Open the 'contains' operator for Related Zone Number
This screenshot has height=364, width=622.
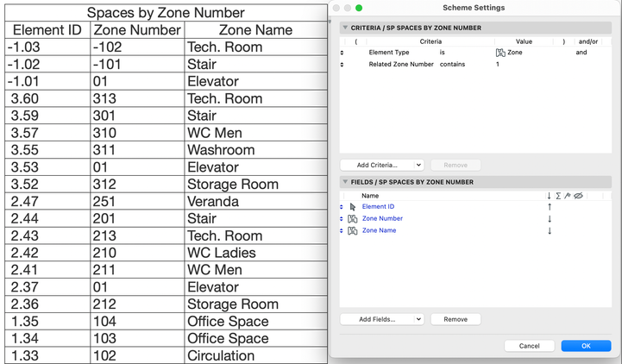452,64
